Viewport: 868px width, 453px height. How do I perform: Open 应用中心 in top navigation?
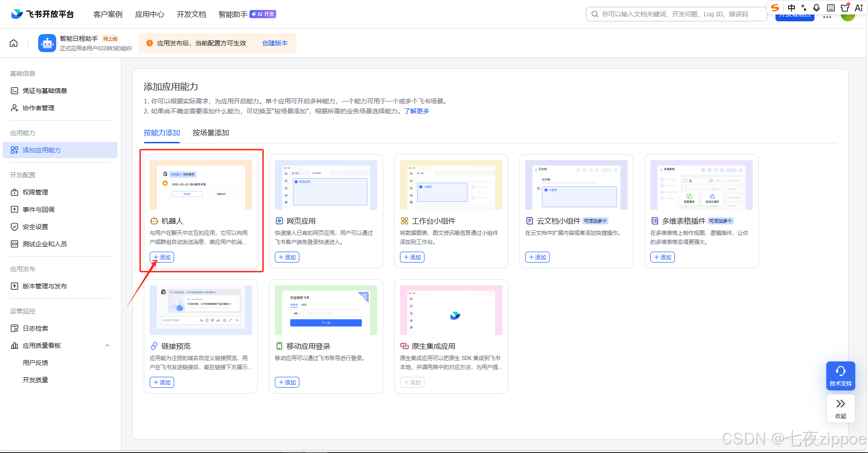coord(150,14)
